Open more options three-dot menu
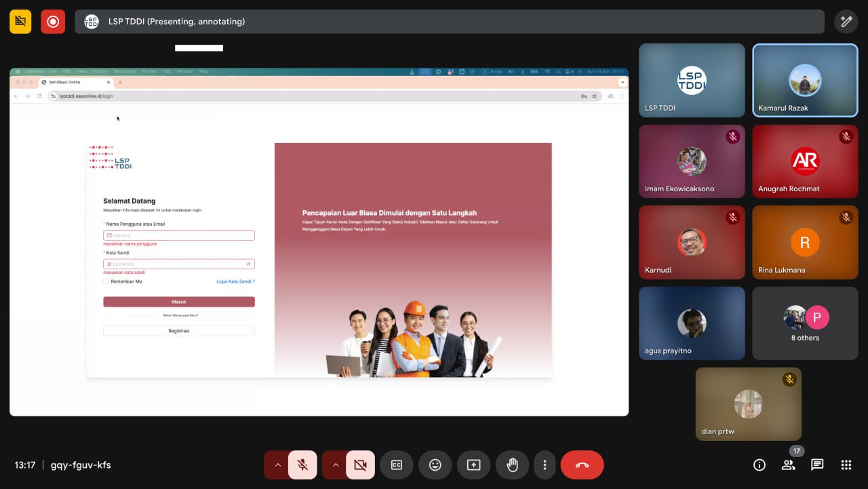The height and width of the screenshot is (489, 868). point(545,465)
